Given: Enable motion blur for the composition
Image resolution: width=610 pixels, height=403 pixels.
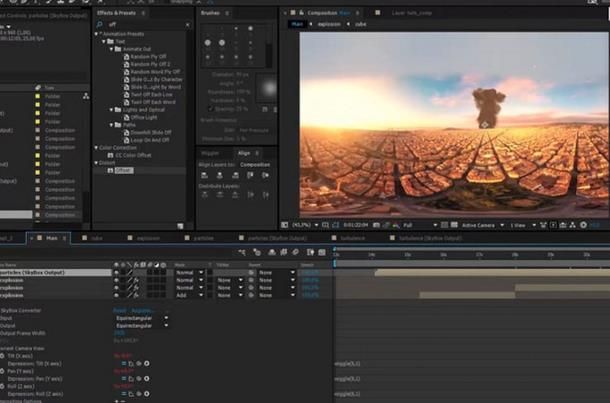Looking at the screenshot, I should [x=295, y=252].
